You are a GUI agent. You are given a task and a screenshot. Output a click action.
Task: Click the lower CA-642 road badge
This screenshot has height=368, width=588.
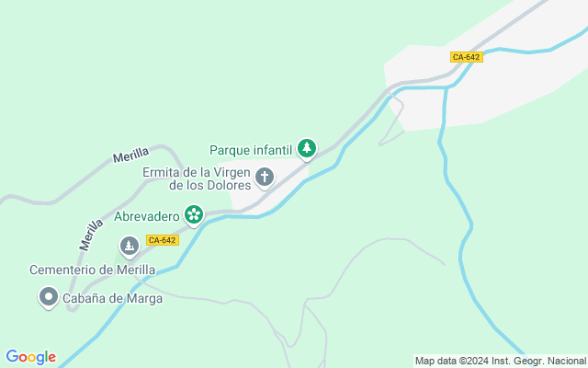tap(163, 240)
